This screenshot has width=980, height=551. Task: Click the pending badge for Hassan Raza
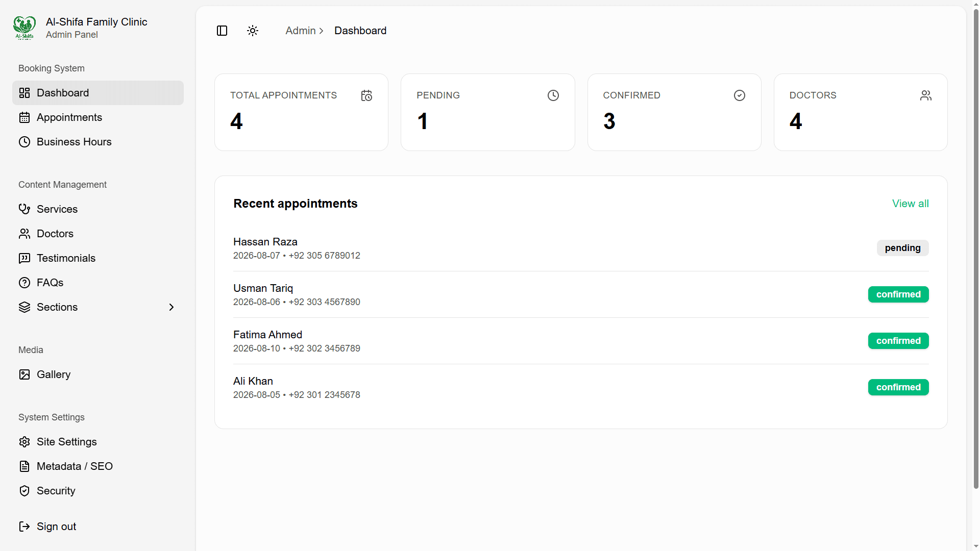pos(902,248)
